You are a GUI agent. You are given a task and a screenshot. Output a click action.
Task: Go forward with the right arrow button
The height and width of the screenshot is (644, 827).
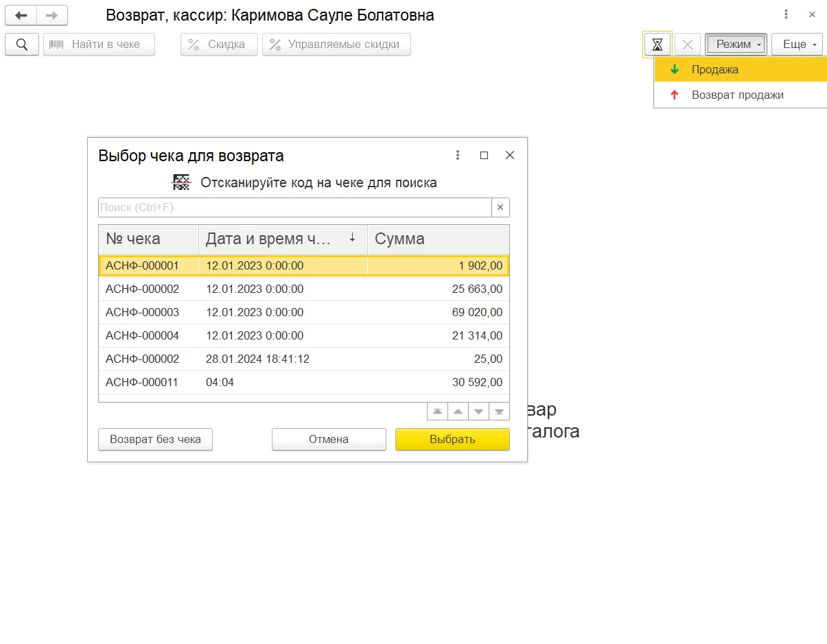pos(52,15)
